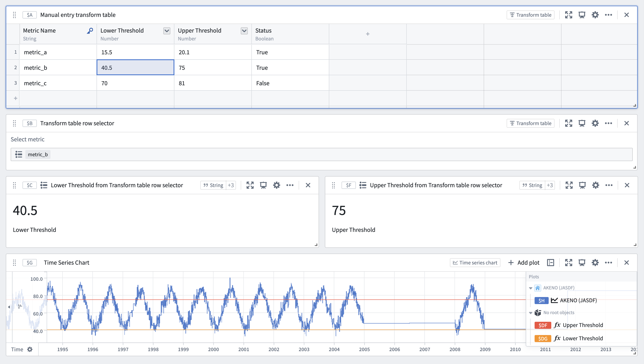Click Add plot in Time Series Chart
Viewport: 644px width, 364px height.
[524, 263]
